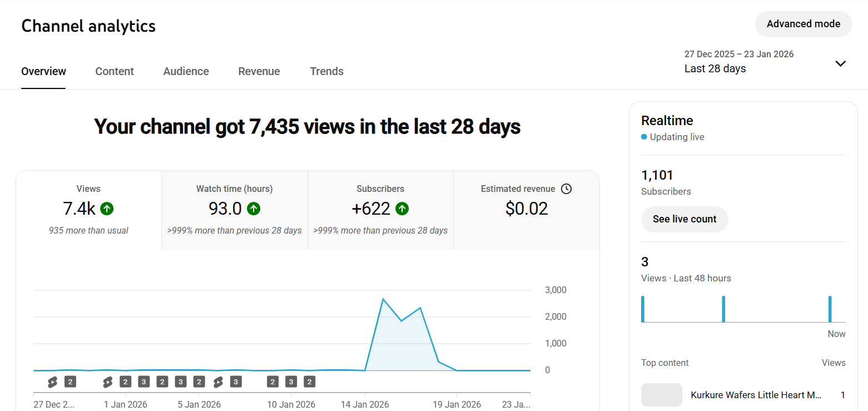This screenshot has height=411, width=868.
Task: Click the clock icon beside Estimated revenue
Action: [566, 189]
